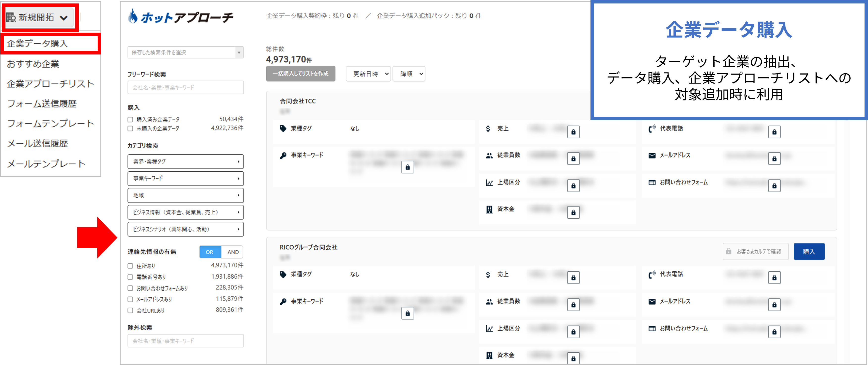This screenshot has width=868, height=365.
Task: Click 上場区分 lock icon for RICOグループ合同会社
Action: 573,332
